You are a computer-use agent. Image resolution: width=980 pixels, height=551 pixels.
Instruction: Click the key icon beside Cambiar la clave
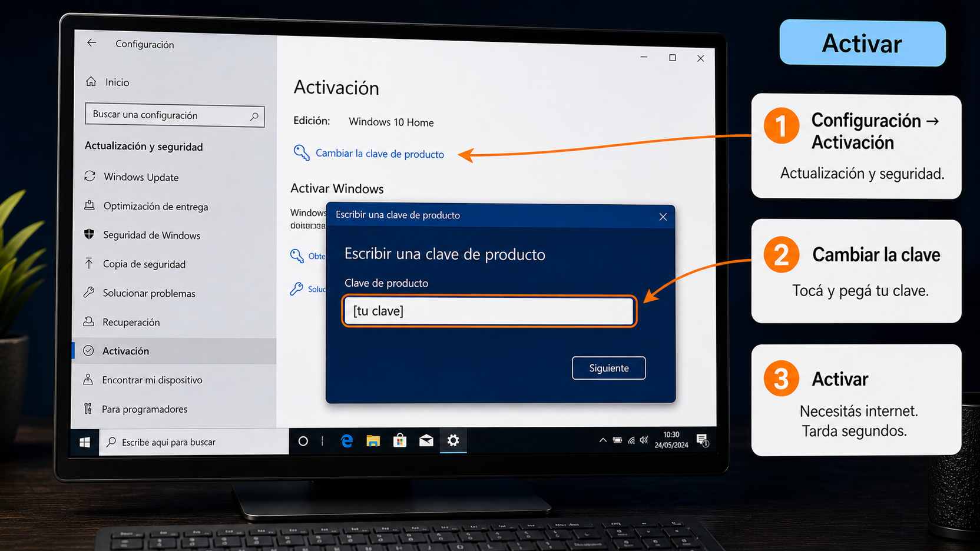[302, 152]
